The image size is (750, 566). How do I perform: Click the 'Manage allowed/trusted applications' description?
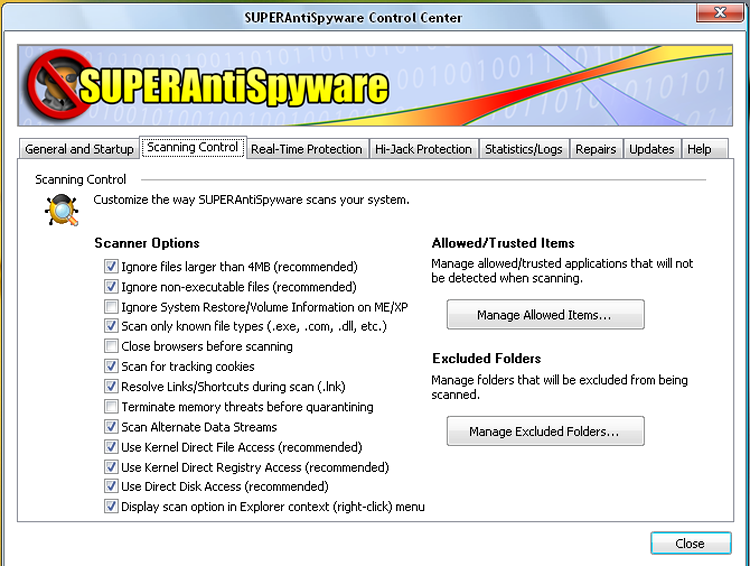pyautogui.click(x=562, y=271)
